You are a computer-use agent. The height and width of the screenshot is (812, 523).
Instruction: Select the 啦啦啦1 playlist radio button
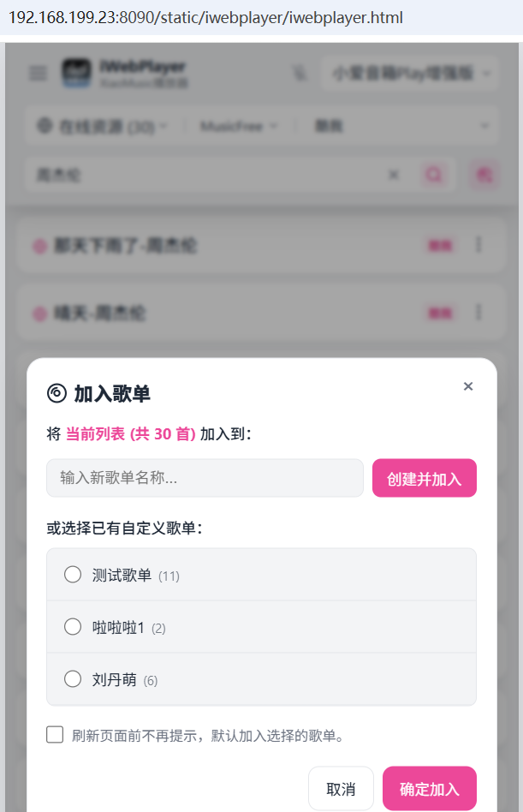coord(73,627)
